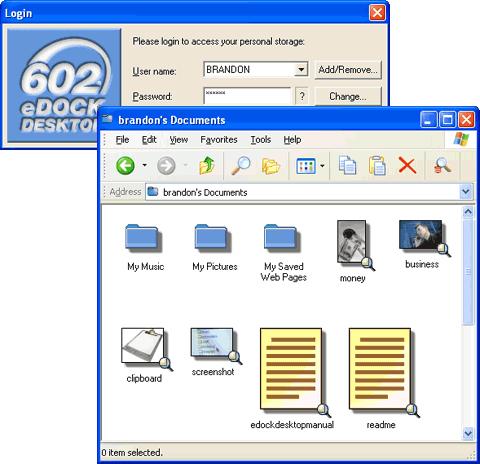The width and height of the screenshot is (480, 464).
Task: Open the Views dropdown arrow
Action: tap(322, 165)
